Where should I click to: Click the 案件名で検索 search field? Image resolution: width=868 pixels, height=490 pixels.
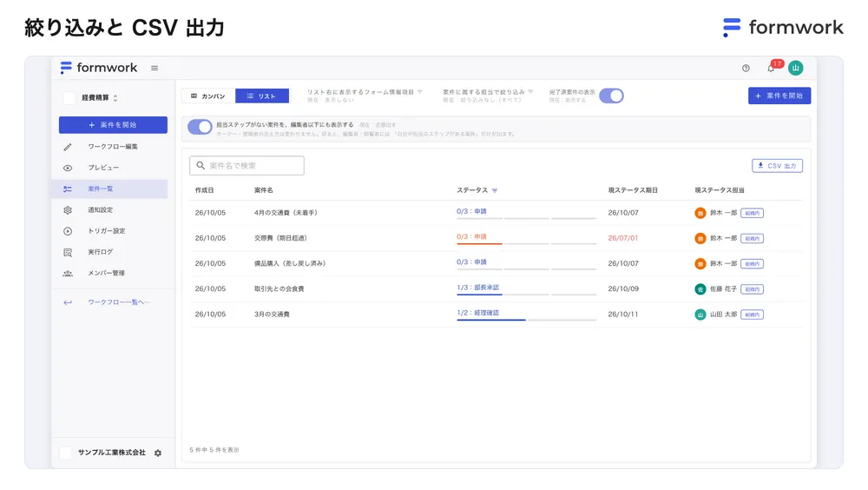coord(247,166)
